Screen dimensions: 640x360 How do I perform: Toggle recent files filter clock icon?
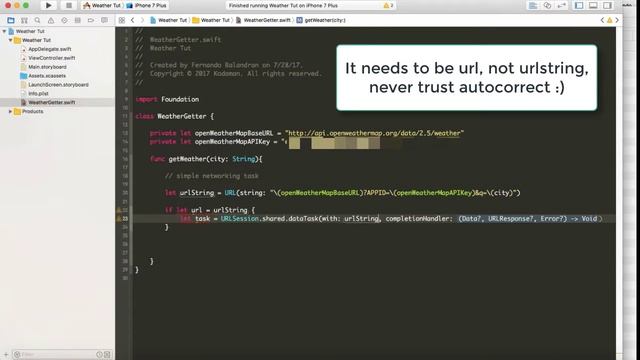tap(99, 354)
